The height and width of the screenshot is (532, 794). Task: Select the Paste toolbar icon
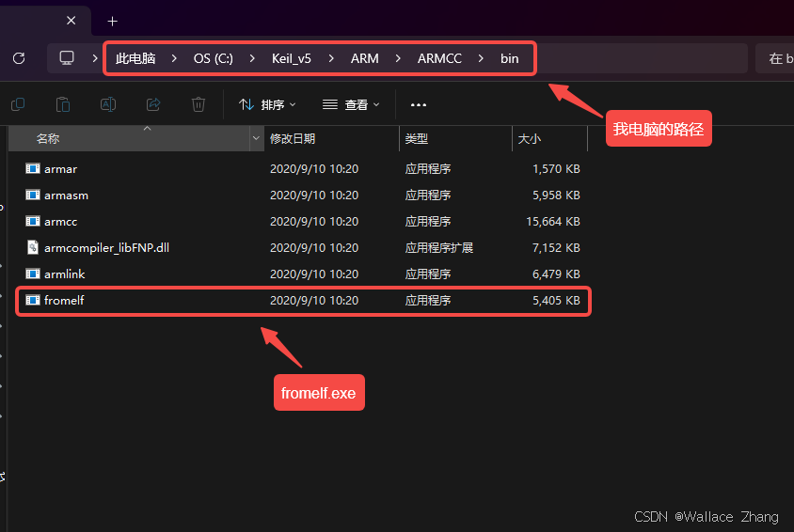click(63, 104)
